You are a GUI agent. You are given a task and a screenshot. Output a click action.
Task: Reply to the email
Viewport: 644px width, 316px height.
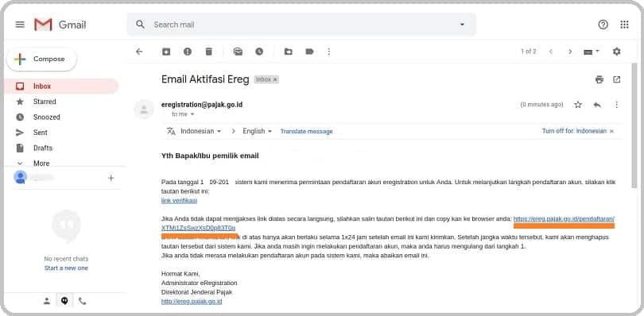click(x=597, y=105)
